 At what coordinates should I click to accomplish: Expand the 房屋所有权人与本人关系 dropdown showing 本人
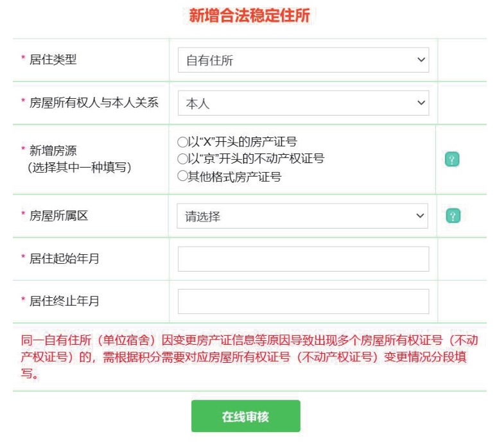pyautogui.click(x=303, y=103)
